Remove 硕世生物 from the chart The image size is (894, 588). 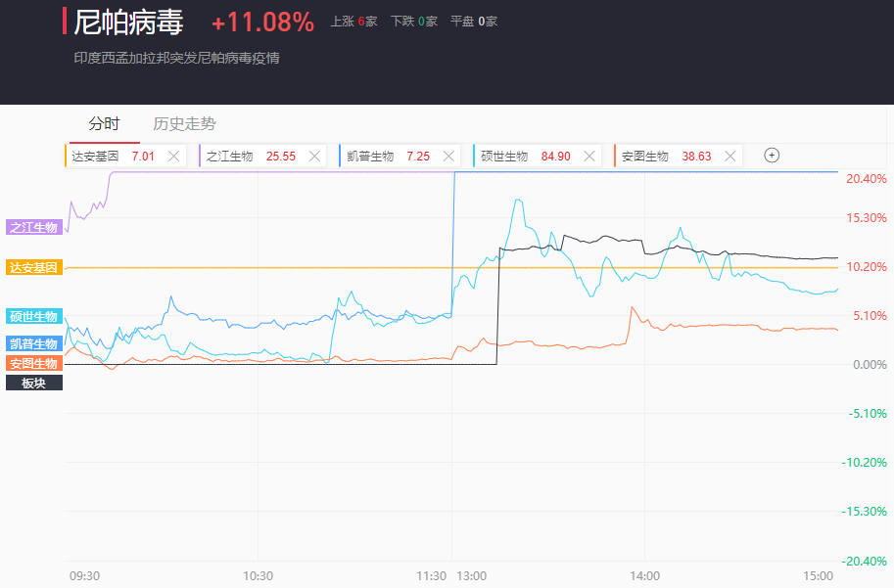pyautogui.click(x=588, y=156)
